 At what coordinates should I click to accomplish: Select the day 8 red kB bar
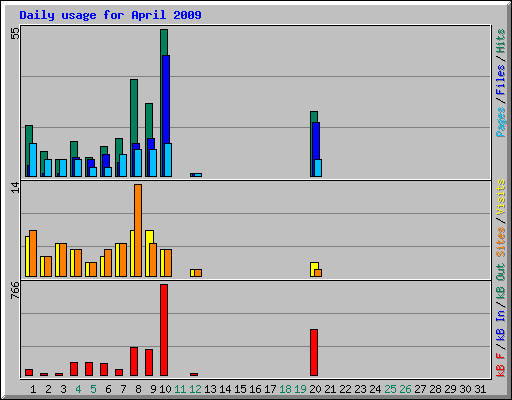coord(134,362)
